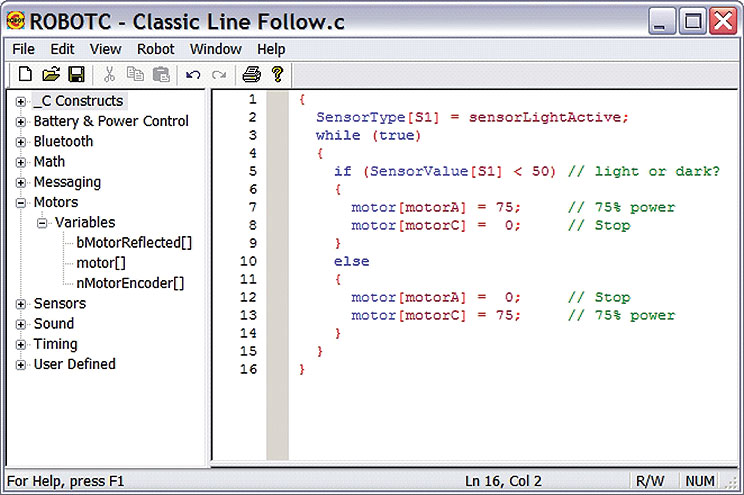Click the Help question mark icon
Image resolution: width=744 pixels, height=495 pixels.
coord(278,74)
